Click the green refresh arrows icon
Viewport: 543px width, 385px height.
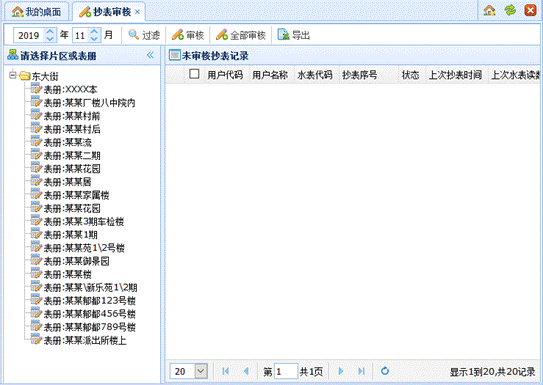pos(510,10)
